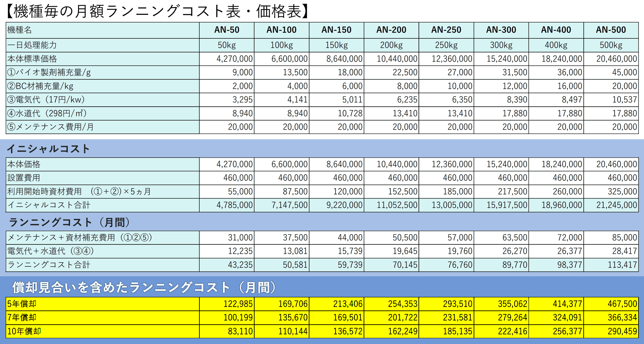Click the 83,110 ten-year cell
The image size is (644, 344).
point(227,331)
